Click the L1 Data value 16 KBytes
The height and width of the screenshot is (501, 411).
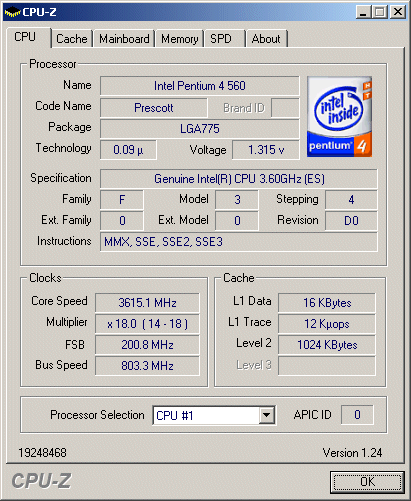[327, 303]
